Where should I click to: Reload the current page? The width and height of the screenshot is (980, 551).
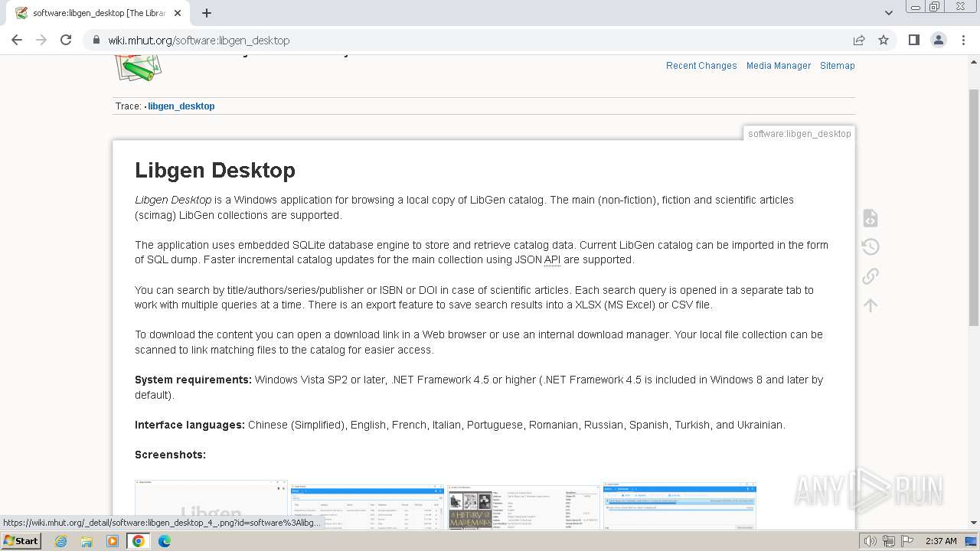pos(66,40)
